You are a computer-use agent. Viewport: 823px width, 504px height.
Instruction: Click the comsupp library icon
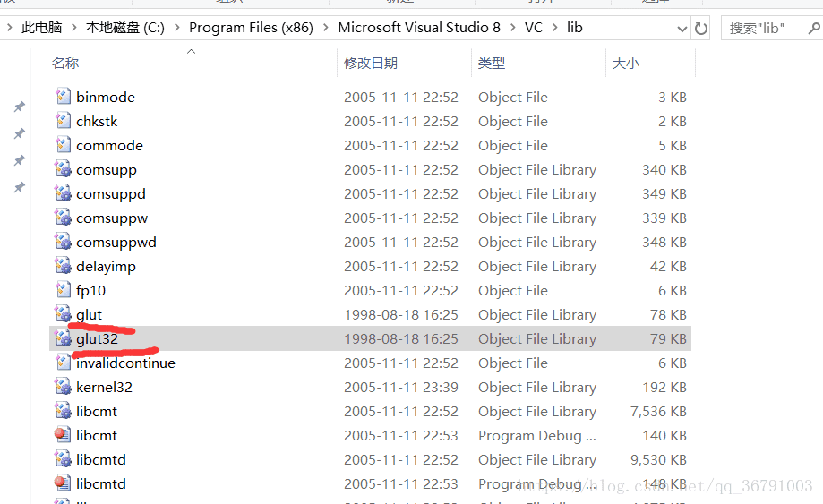(63, 169)
